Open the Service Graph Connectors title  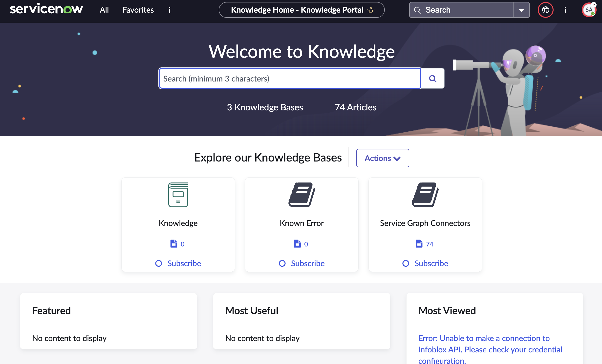(425, 223)
